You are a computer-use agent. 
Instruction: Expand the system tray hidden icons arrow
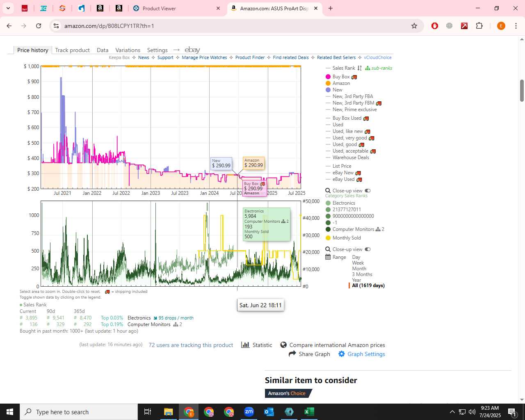452,412
